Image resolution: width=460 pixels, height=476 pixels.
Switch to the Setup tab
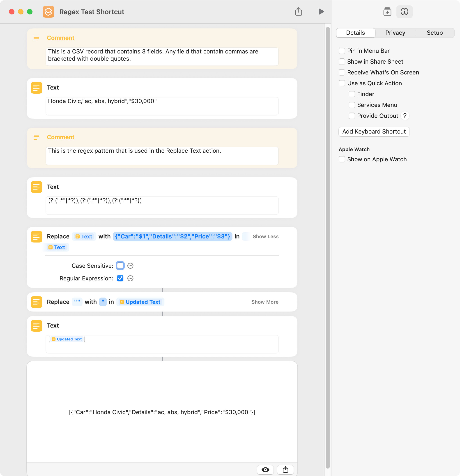435,33
